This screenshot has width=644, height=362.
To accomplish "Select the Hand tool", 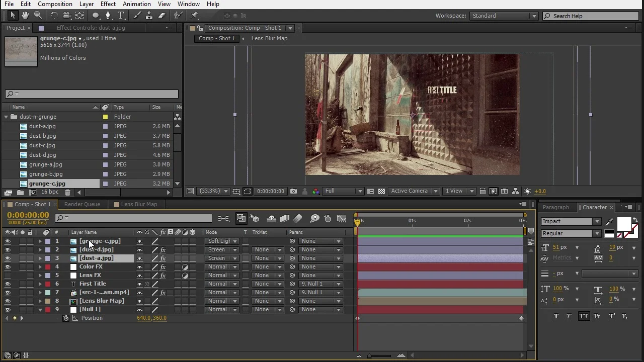I will click(25, 16).
